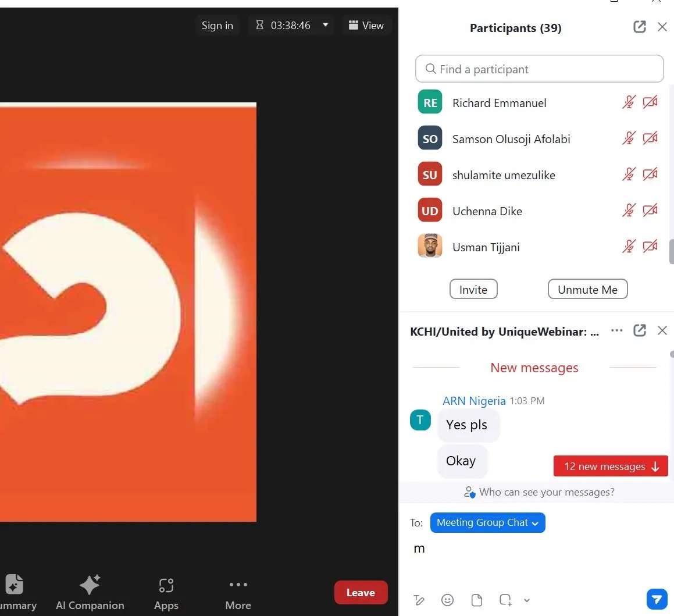Select participant name Richard Emmanuel
The width and height of the screenshot is (674, 616).
click(499, 103)
